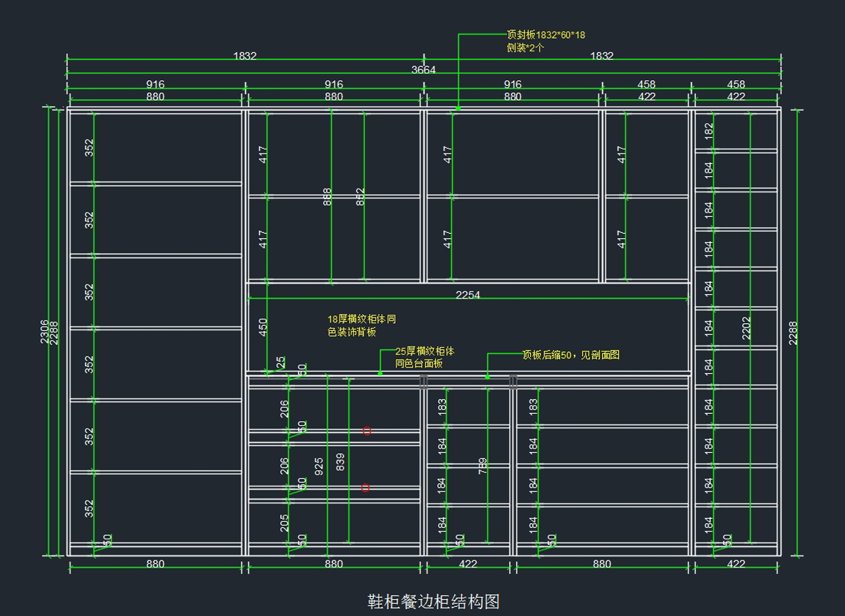Image resolution: width=845 pixels, height=616 pixels.
Task: Select the 2202 vertical dimension text
Action: tap(746, 328)
